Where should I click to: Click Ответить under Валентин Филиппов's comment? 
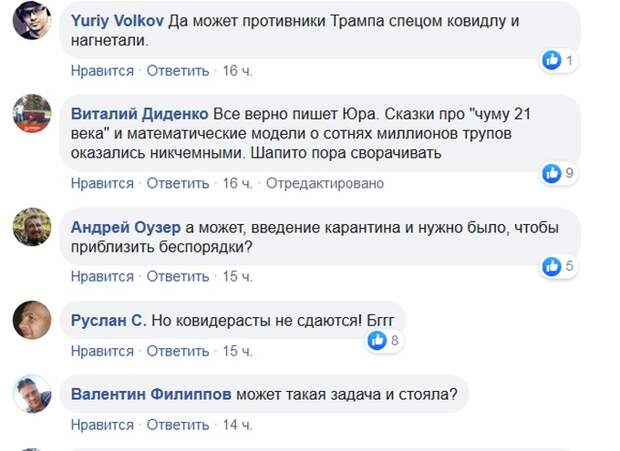178,425
